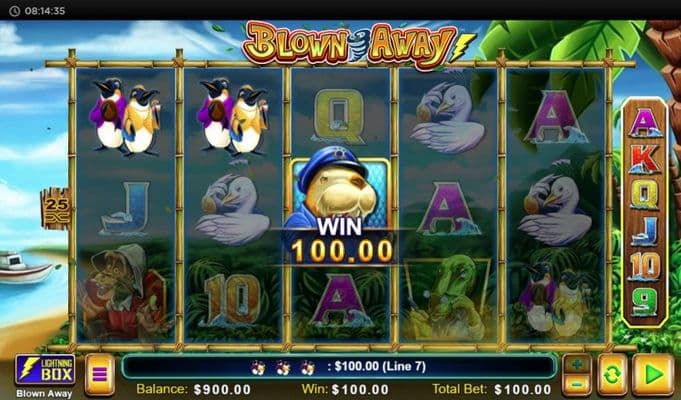The width and height of the screenshot is (681, 400).
Task: Click the green 9 in side paytable
Action: (645, 301)
